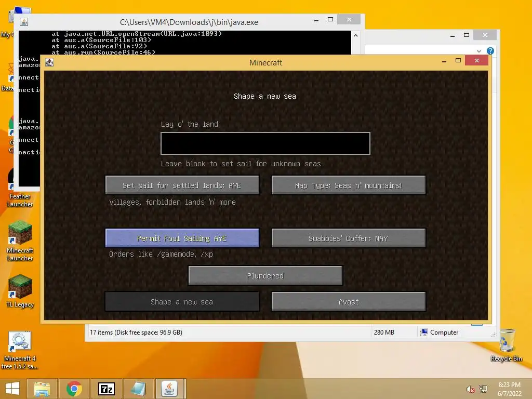Image resolution: width=532 pixels, height=399 pixels.
Task: Minimize the java.exe console window
Action: [316, 20]
